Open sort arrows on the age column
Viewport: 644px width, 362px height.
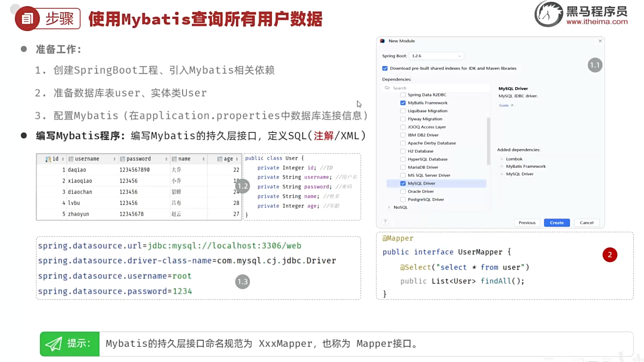pyautogui.click(x=237, y=159)
